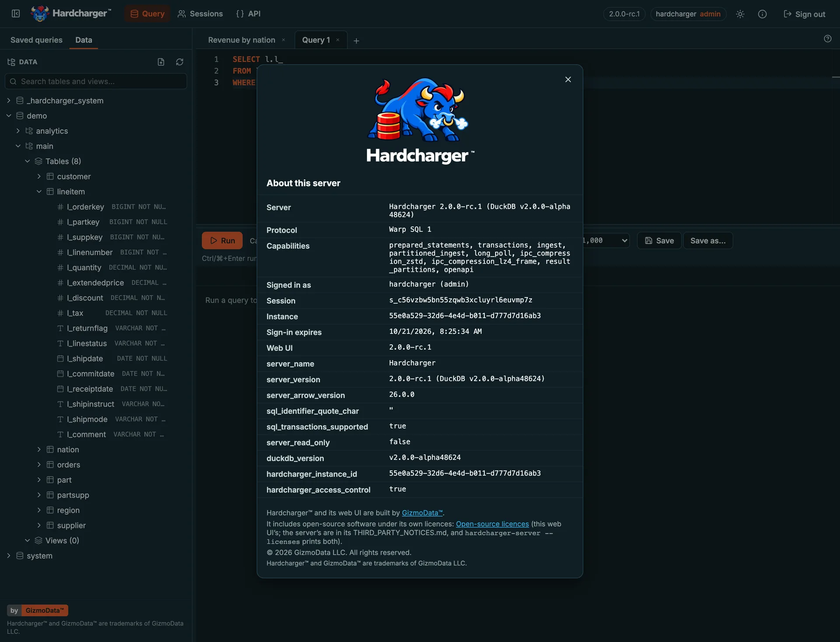Screen dimensions: 840x642
Task: Select the l_shipdate date column icon
Action: click(60, 358)
